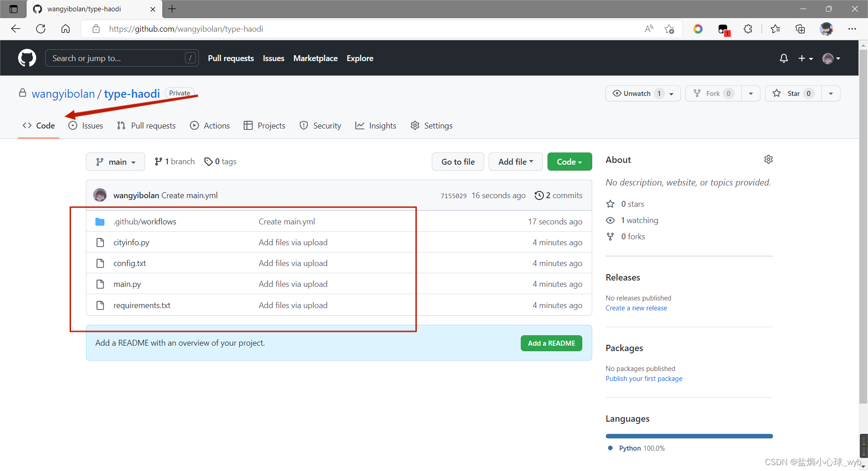Click the page vertical scrollbar
This screenshot has height=471, width=868.
coord(863,226)
